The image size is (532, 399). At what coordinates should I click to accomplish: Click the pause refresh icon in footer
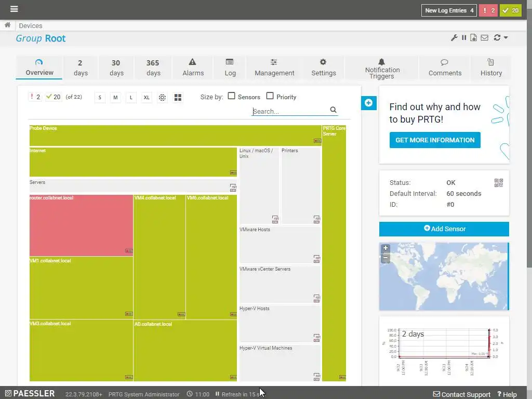click(217, 394)
